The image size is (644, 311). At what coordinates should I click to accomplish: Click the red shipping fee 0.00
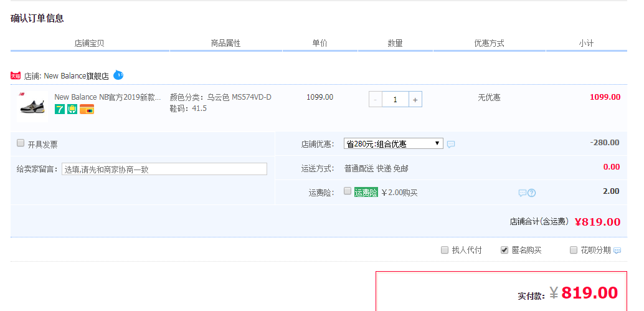(x=612, y=167)
